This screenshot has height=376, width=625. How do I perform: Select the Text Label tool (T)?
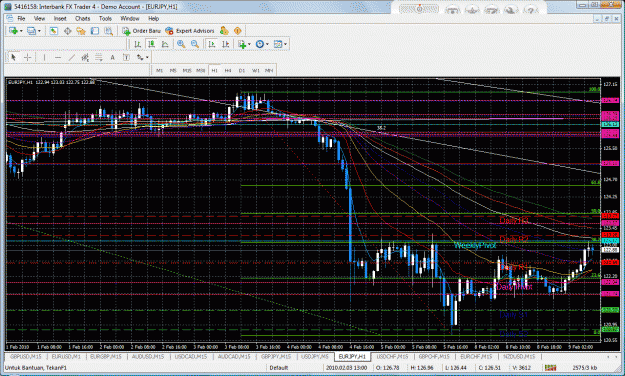[x=126, y=57]
